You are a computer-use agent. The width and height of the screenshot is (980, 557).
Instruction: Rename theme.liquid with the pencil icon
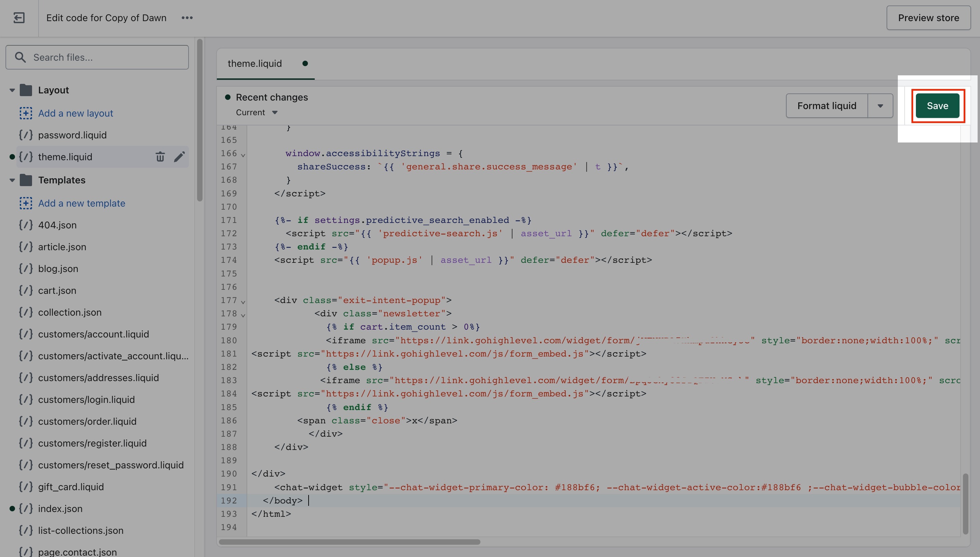click(179, 157)
